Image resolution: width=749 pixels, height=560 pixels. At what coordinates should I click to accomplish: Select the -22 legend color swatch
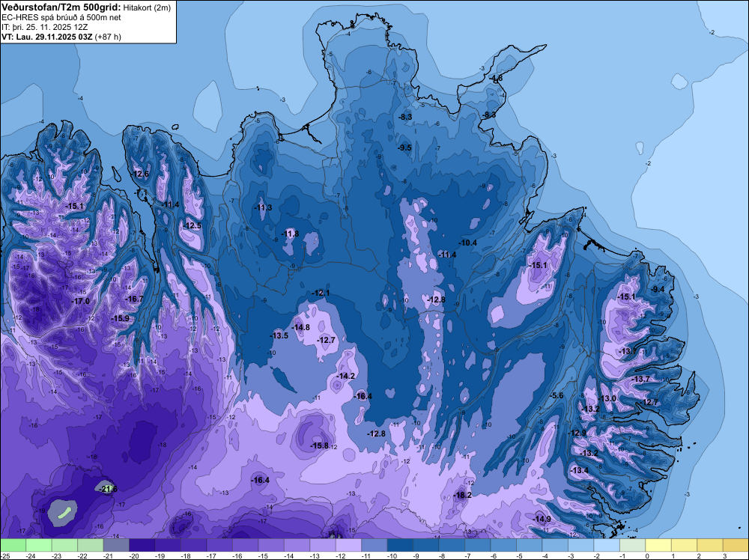coord(91,545)
